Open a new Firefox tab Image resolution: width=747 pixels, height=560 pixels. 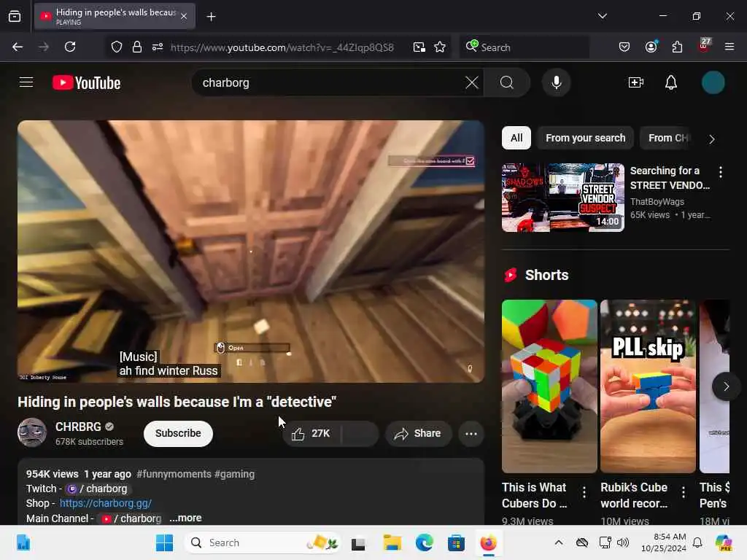pos(211,17)
